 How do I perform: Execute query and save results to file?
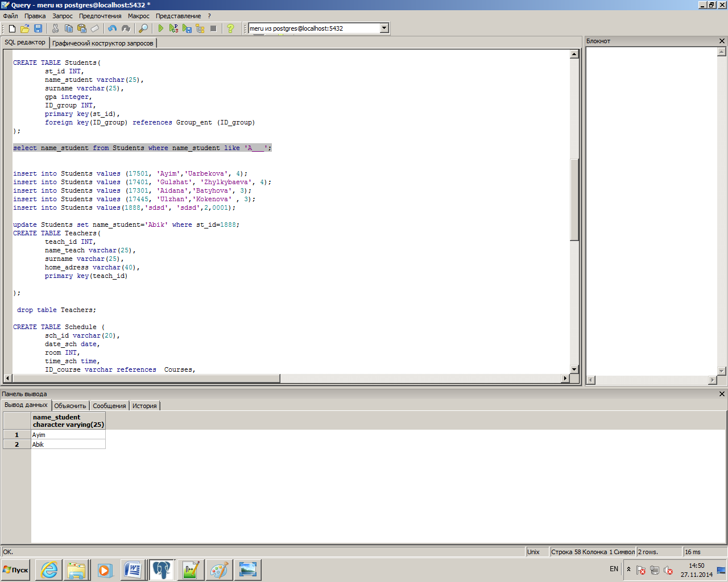pos(187,28)
